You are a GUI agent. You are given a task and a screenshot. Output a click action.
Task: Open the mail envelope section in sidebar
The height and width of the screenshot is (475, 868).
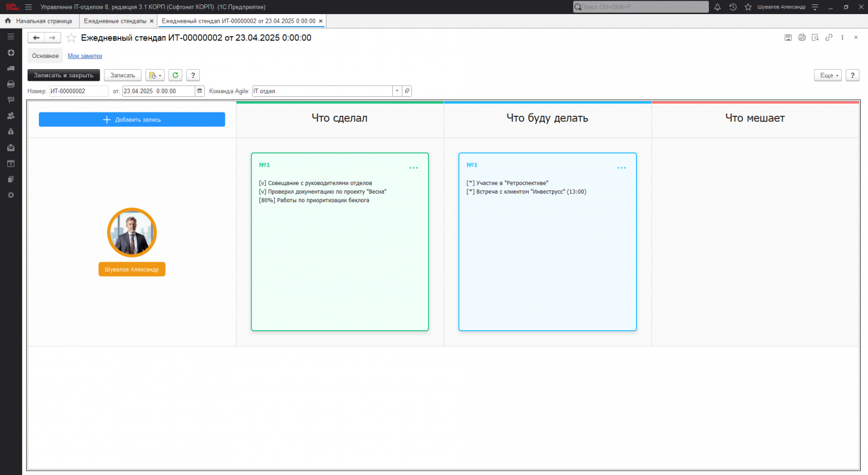[11, 148]
